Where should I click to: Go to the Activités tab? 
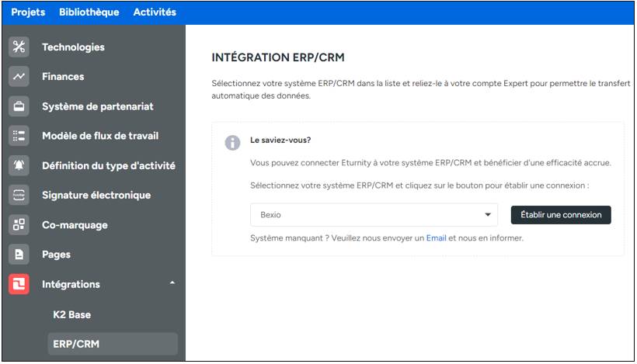coord(155,12)
